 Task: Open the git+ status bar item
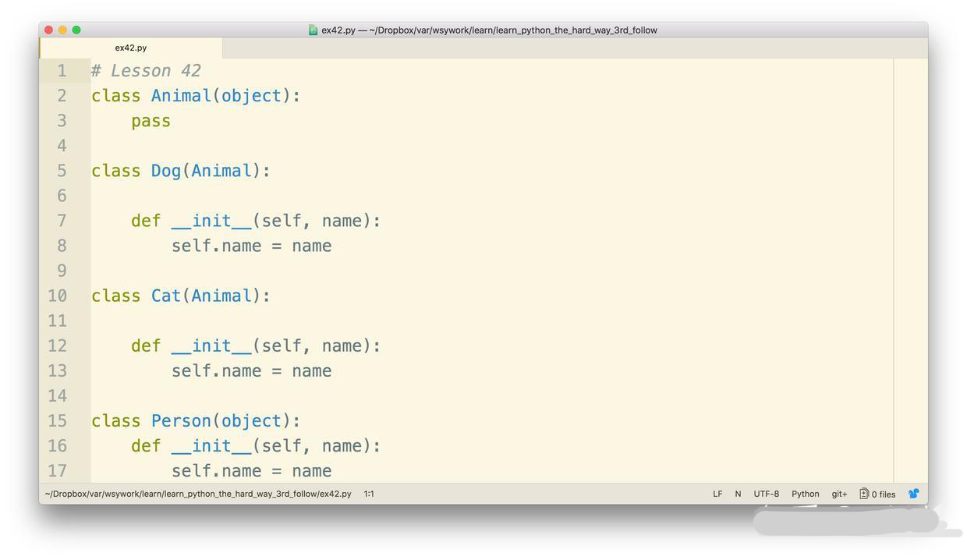pyautogui.click(x=839, y=494)
